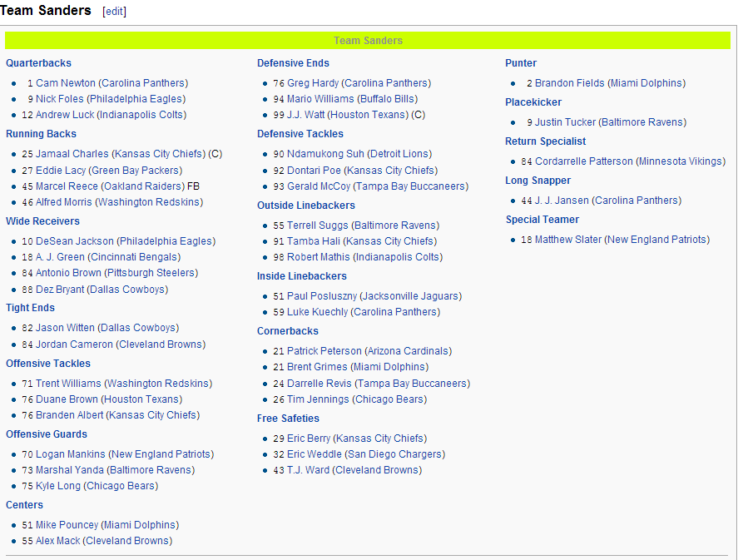This screenshot has width=738, height=560.
Task: Follow the Cordarrelle Patterson link
Action: click(584, 161)
